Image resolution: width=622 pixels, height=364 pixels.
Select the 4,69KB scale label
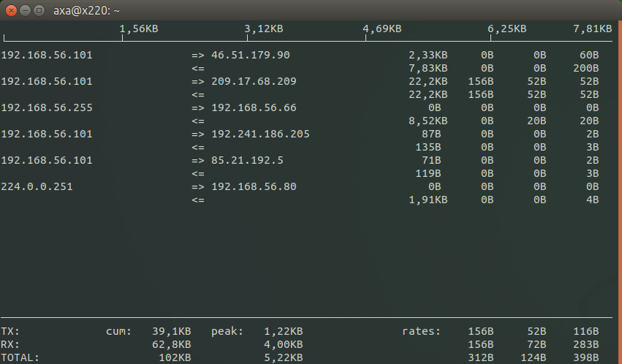tap(382, 29)
